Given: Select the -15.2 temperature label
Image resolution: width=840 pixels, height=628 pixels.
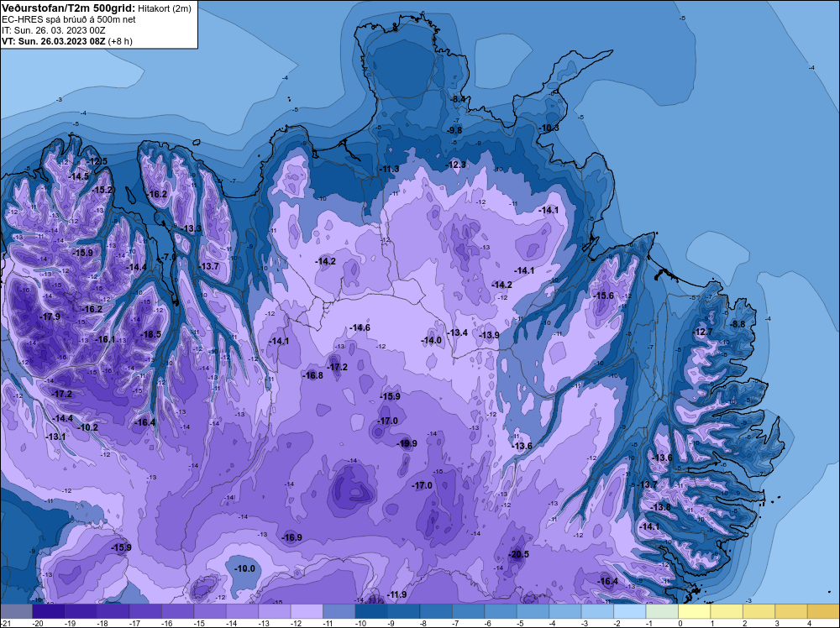Looking at the screenshot, I should coord(102,190).
